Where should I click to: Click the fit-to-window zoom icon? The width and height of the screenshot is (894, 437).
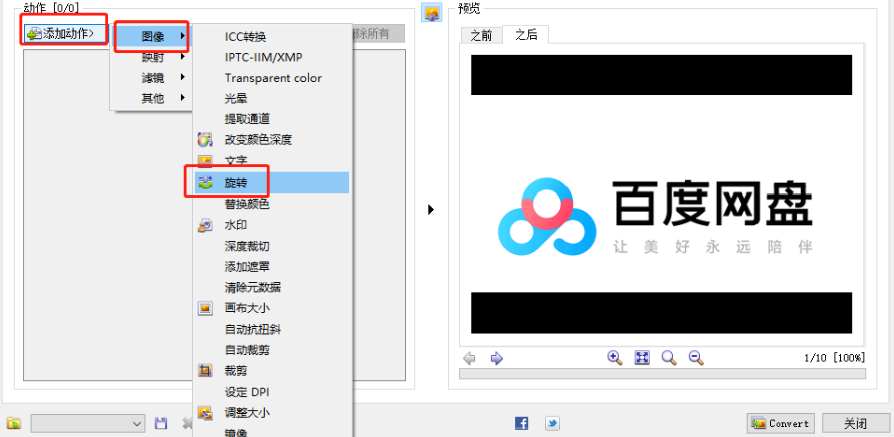(642, 358)
